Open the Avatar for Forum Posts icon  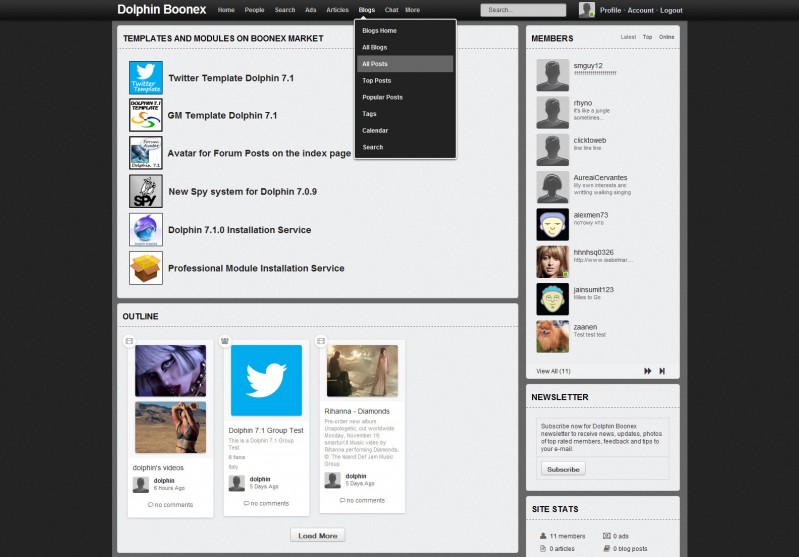pyautogui.click(x=146, y=153)
